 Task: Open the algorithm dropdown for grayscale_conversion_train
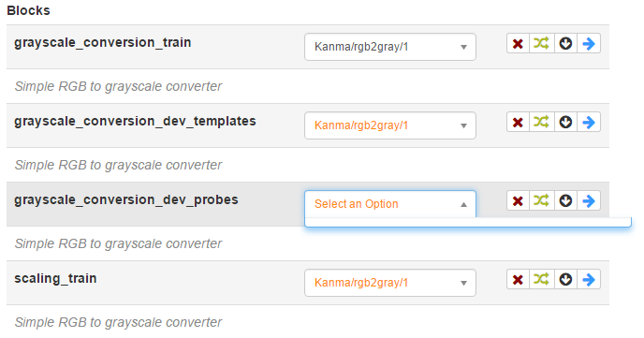(x=390, y=47)
